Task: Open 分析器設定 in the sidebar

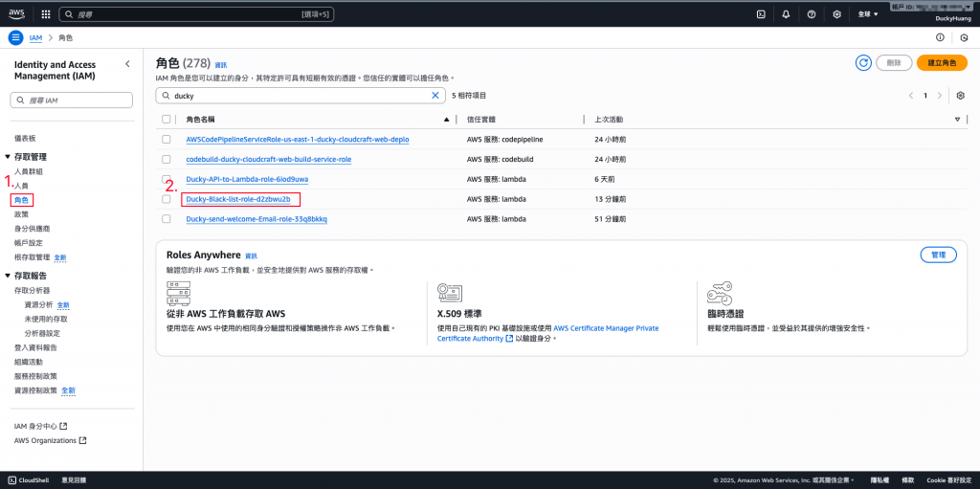Action: 42,333
